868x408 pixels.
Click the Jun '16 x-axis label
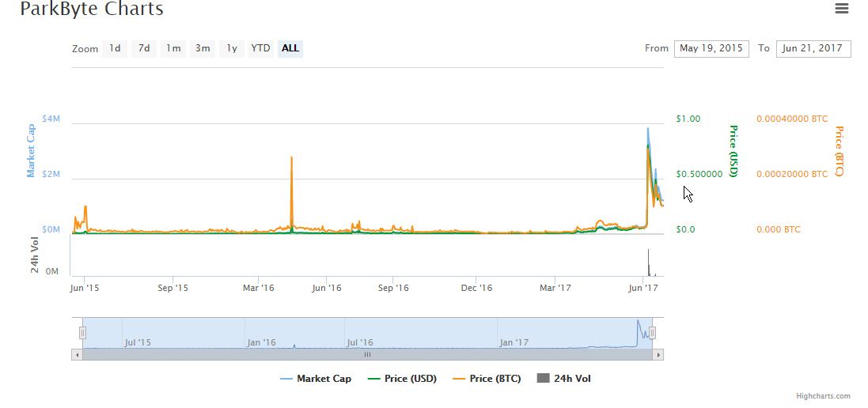[x=327, y=288]
